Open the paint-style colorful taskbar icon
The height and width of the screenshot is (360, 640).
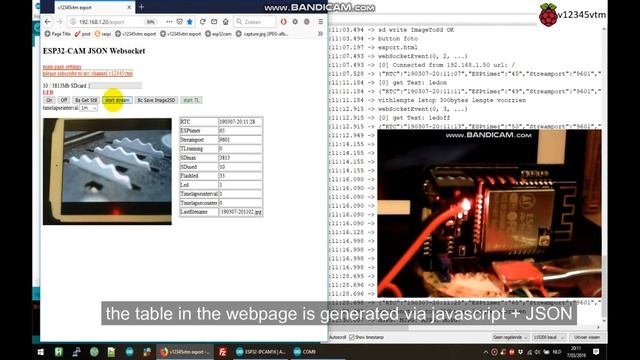point(147,352)
